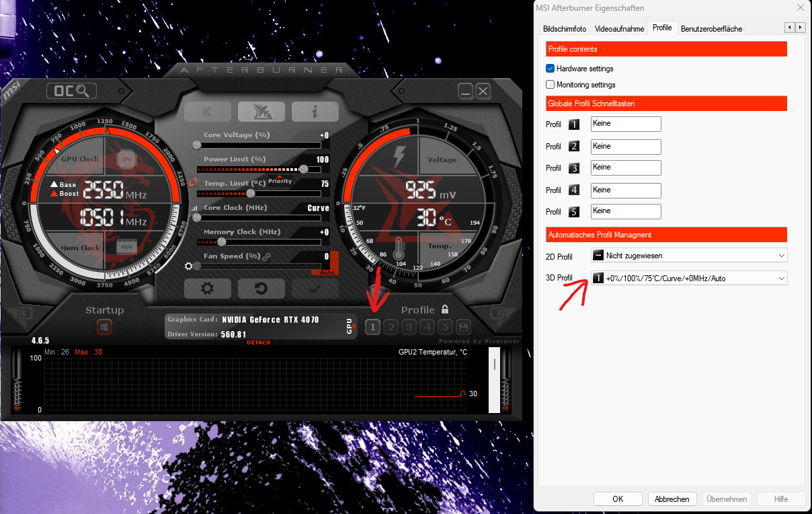
Task: Click the reset settings arrow button
Action: pos(261,289)
